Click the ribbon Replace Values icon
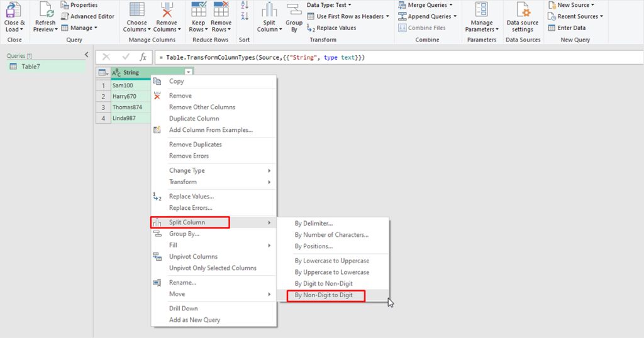This screenshot has width=644, height=338. click(x=311, y=28)
